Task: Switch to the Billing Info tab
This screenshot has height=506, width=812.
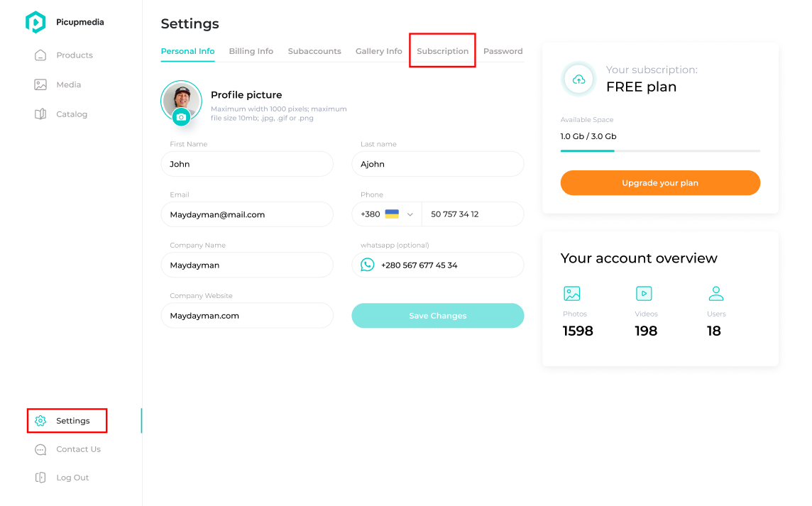Action: [251, 51]
